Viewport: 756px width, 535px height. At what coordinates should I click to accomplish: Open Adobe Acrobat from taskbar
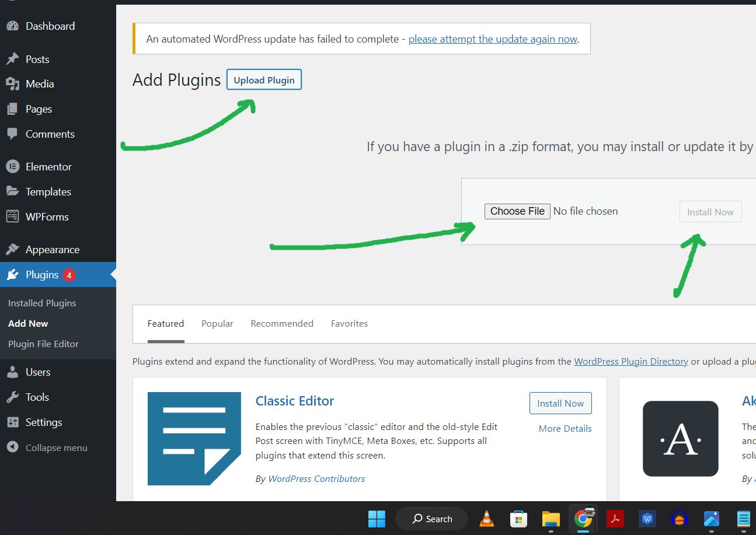[615, 519]
